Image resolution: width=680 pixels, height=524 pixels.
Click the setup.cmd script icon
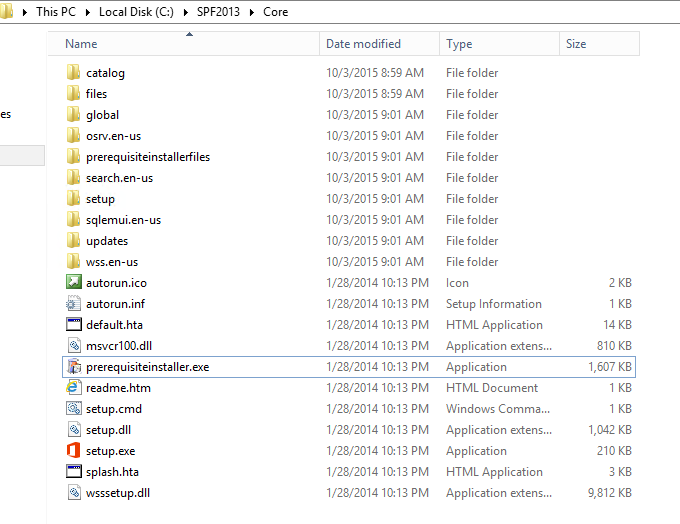tap(73, 408)
